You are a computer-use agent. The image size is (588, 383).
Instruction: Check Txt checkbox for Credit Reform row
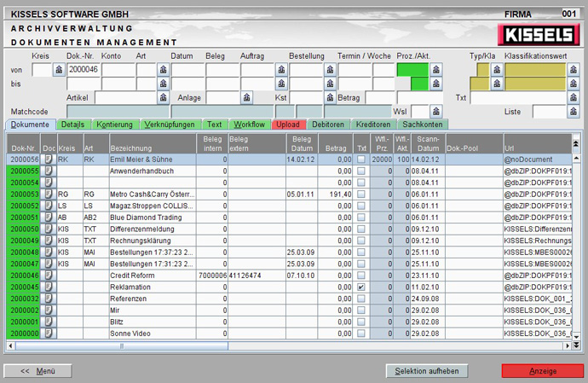pyautogui.click(x=361, y=276)
